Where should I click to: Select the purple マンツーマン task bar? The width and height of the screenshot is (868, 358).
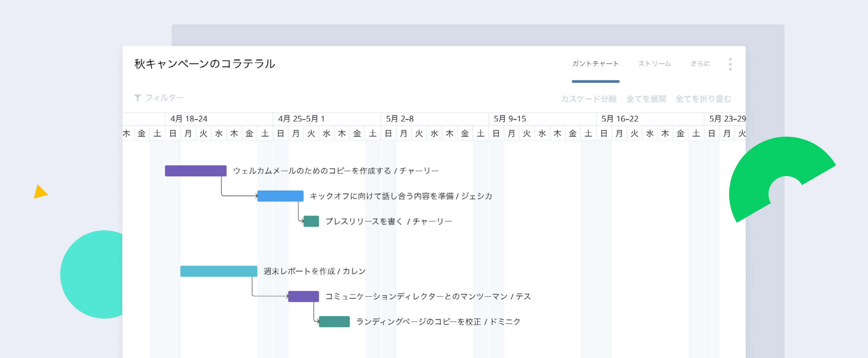pyautogui.click(x=303, y=296)
